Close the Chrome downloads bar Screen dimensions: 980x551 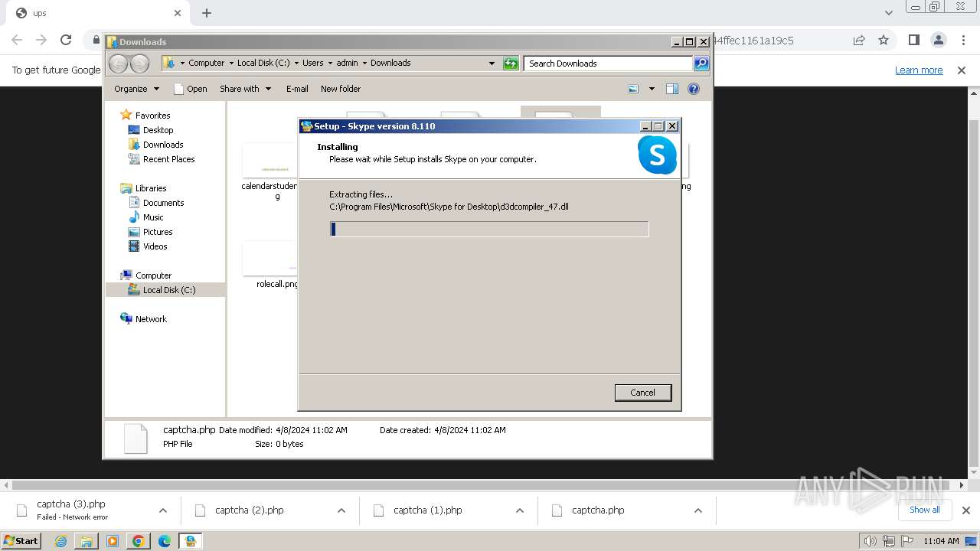coord(965,510)
